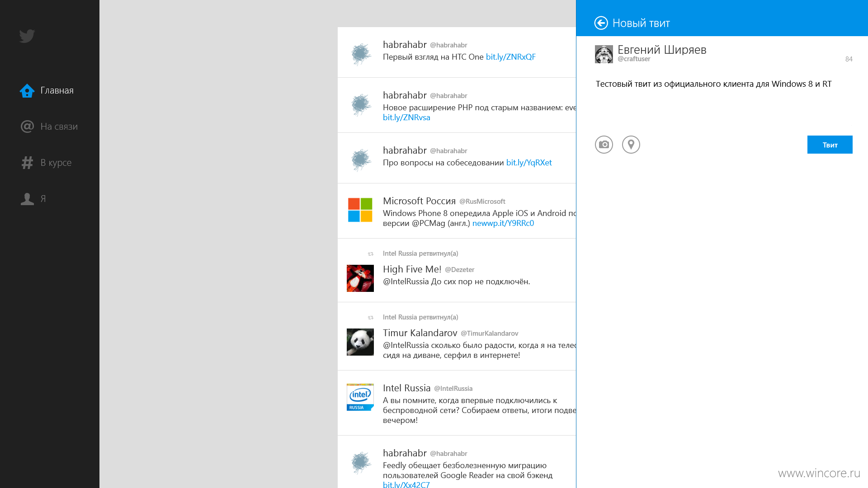Open link bit.ly/ZNRxQF
The width and height of the screenshot is (868, 488).
pyautogui.click(x=511, y=57)
